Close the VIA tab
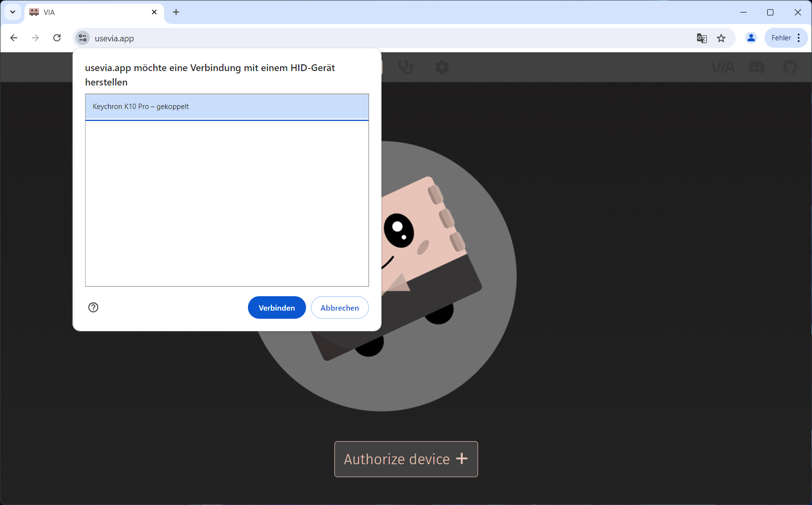Image resolution: width=812 pixels, height=505 pixels. coord(154,12)
